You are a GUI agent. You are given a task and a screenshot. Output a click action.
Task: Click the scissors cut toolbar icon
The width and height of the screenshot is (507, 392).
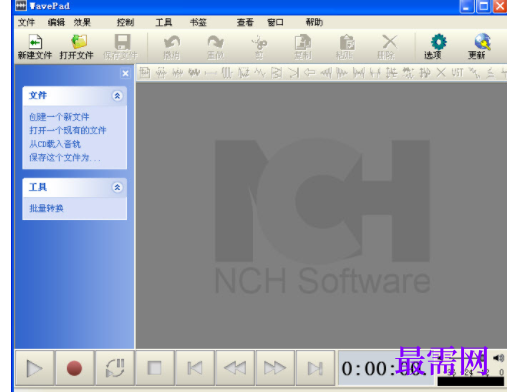tap(259, 47)
